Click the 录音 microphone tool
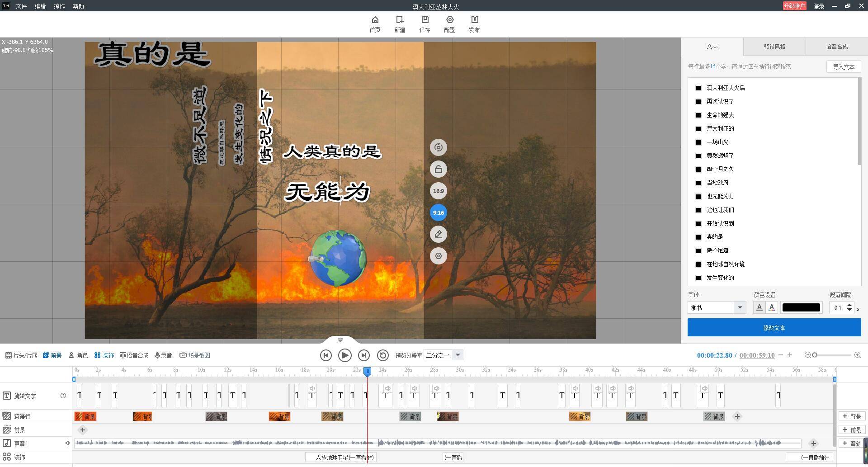Image resolution: width=868 pixels, height=467 pixels. coord(163,355)
